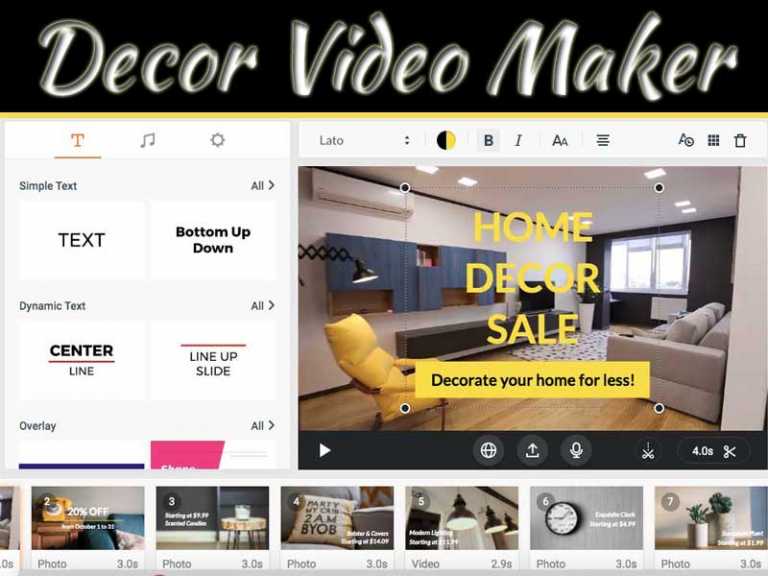Add the plain TEXT style

click(x=82, y=240)
